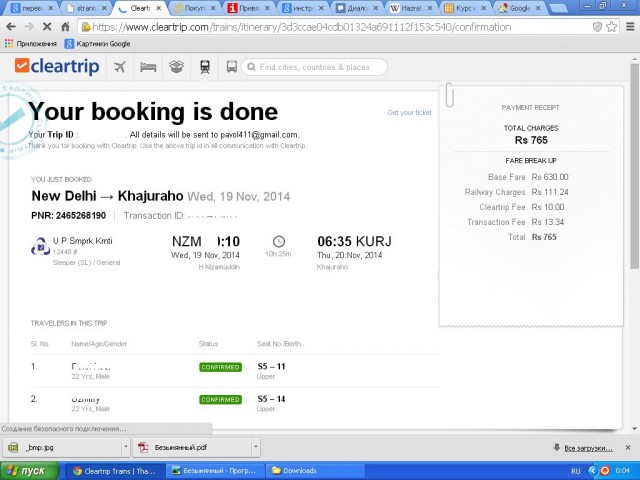This screenshot has height=480, width=640.
Task: Click the page vertical scrollbar
Action: [634, 200]
